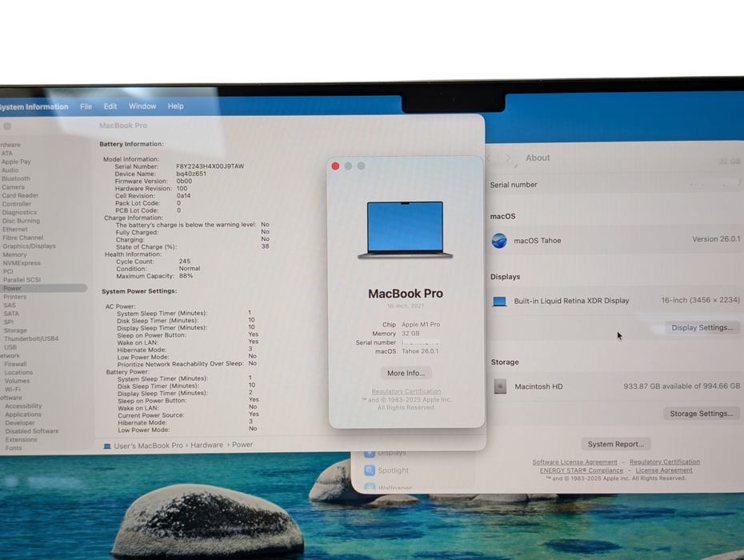Click the System Report... button
The image size is (744, 560).
[616, 444]
